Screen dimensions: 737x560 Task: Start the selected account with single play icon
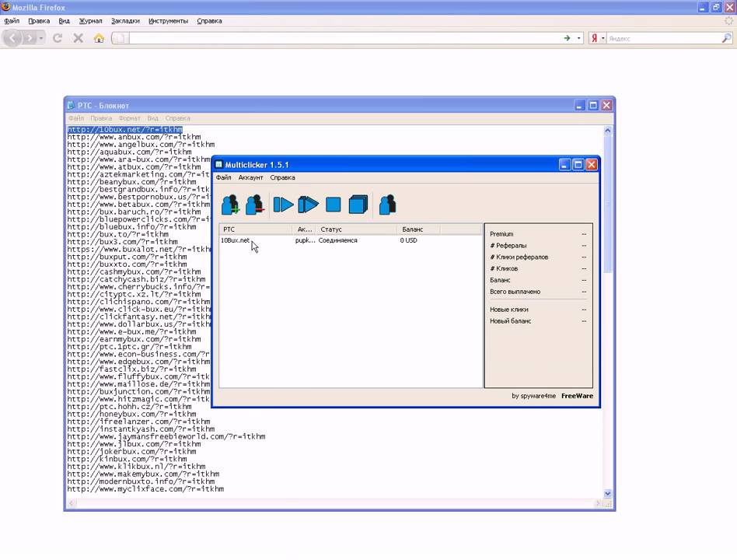pyautogui.click(x=284, y=205)
